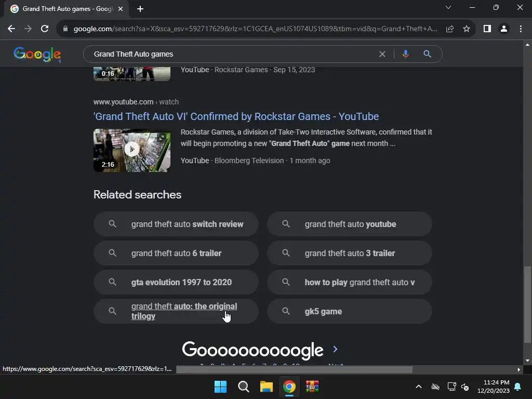
Task: Close the Grand Theft Auto games tab
Action: (x=121, y=9)
